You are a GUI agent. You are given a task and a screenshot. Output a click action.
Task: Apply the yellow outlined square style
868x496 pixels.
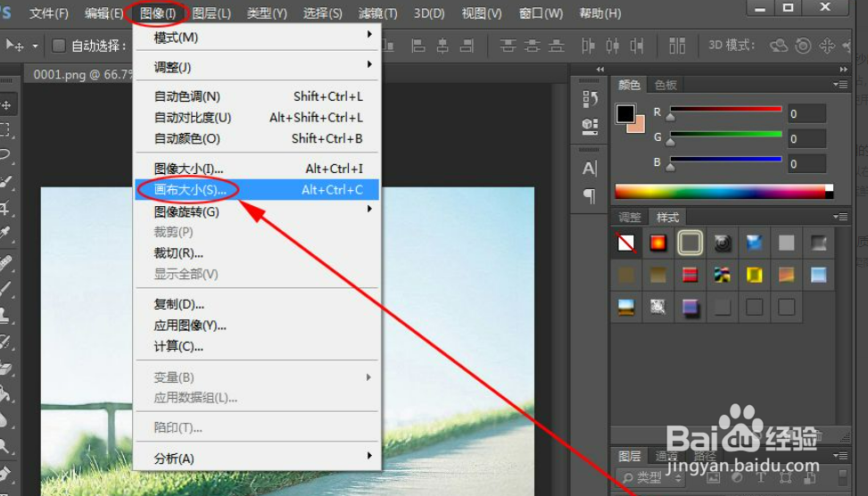690,243
